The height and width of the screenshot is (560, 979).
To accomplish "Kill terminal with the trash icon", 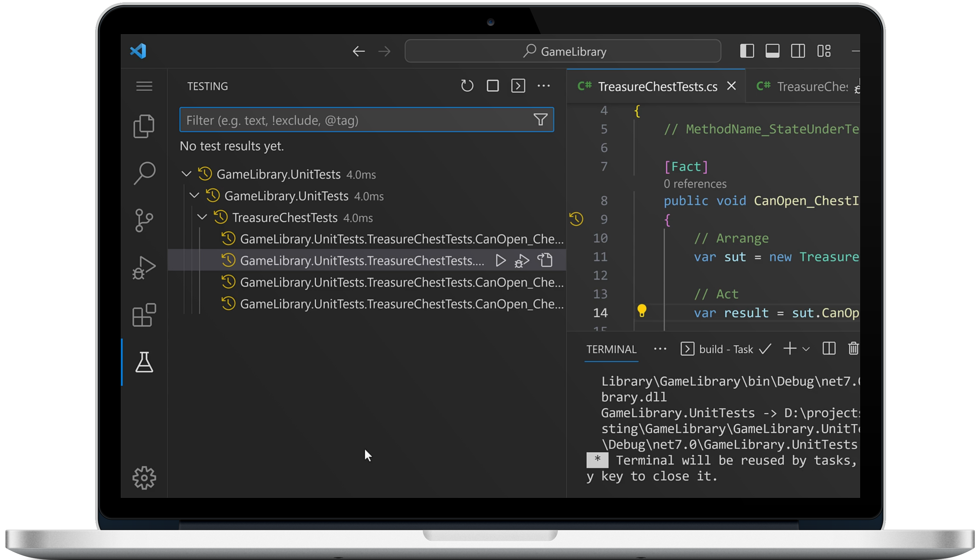I will [853, 348].
